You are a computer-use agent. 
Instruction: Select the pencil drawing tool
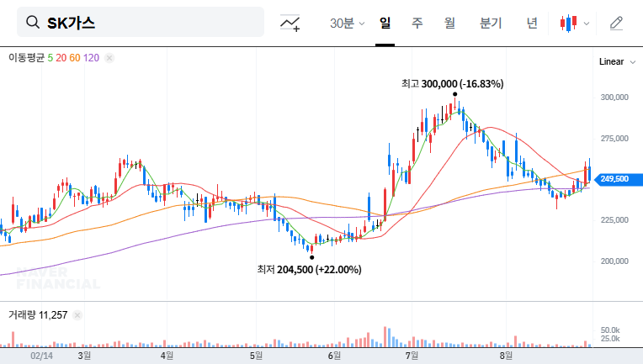click(x=616, y=23)
